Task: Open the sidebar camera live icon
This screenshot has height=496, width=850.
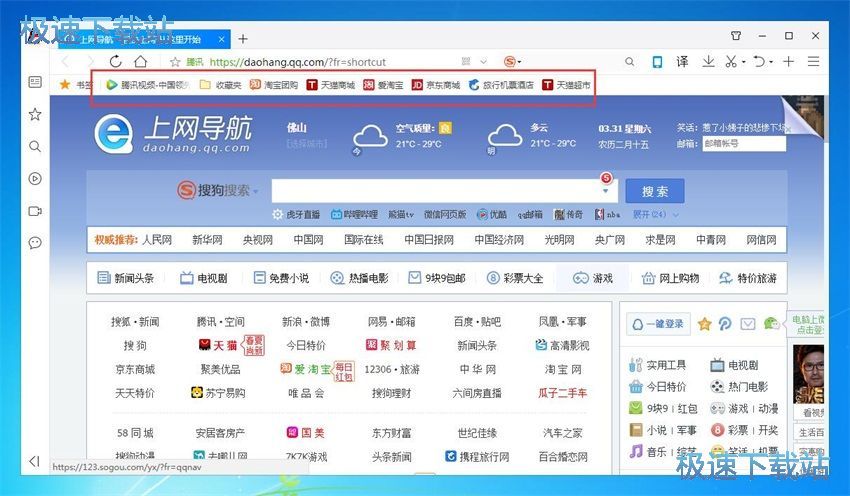Action: click(x=35, y=211)
